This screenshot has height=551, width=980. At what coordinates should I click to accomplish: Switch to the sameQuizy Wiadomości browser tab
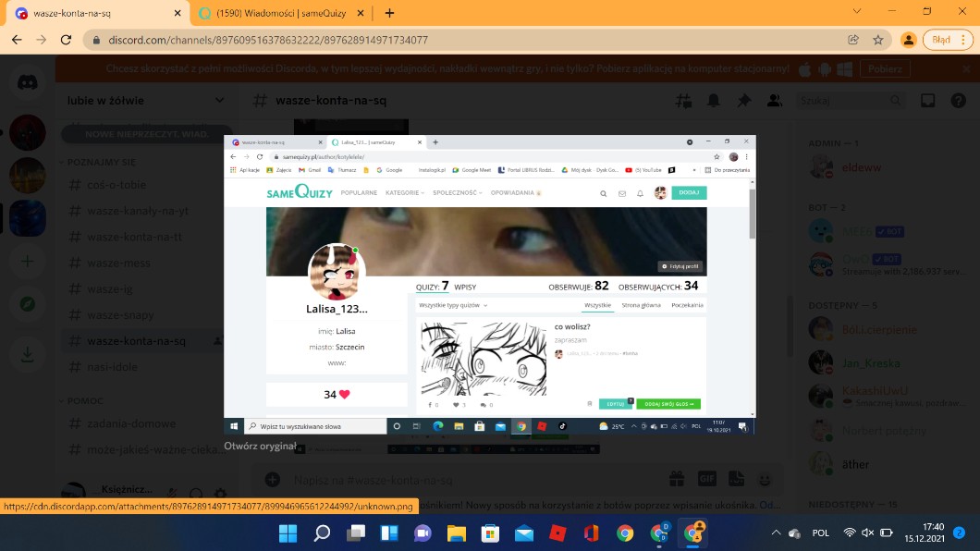(x=277, y=13)
